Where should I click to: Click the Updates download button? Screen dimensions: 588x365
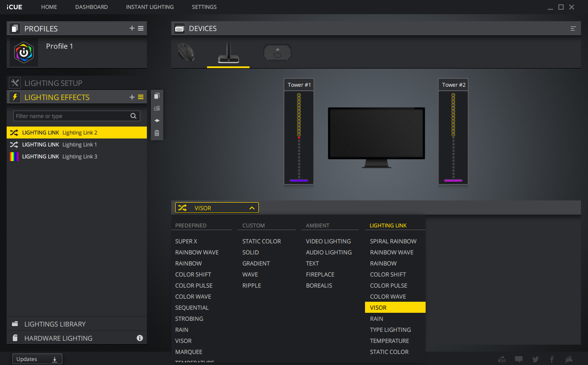coord(37,359)
